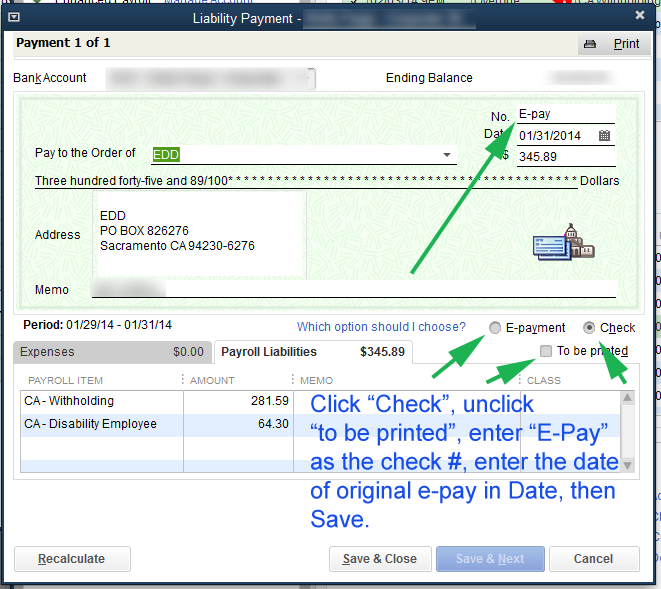The image size is (661, 589).
Task: Click the amount field showing 345.89
Action: tap(566, 157)
